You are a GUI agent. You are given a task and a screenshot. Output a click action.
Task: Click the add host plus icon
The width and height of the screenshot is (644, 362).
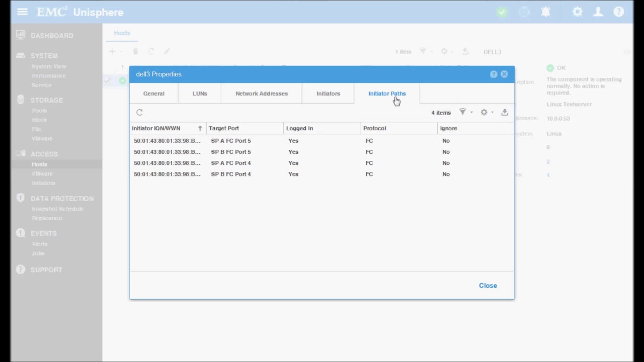[112, 51]
